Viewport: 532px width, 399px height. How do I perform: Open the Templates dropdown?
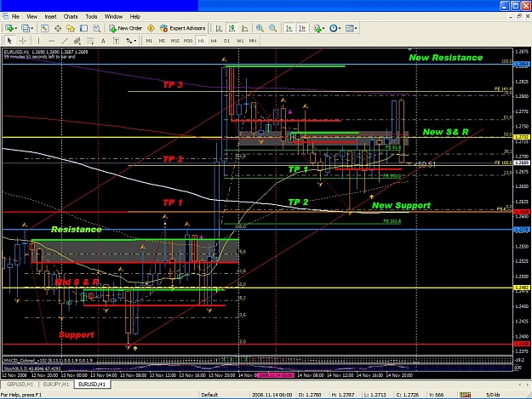click(351, 28)
